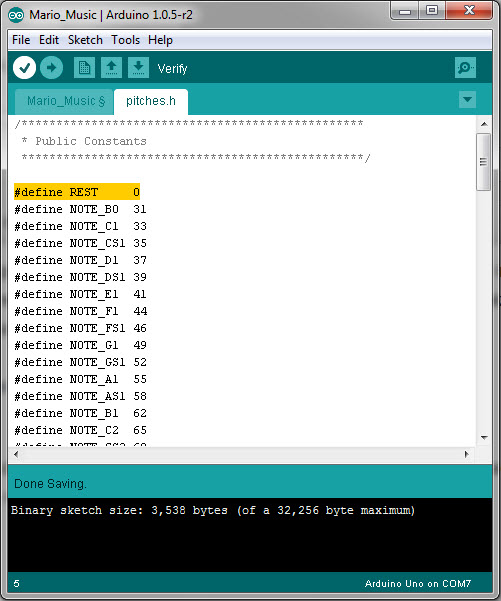This screenshot has width=501, height=601.
Task: Click 'Arduino Uno on COM7' status text
Action: point(418,583)
